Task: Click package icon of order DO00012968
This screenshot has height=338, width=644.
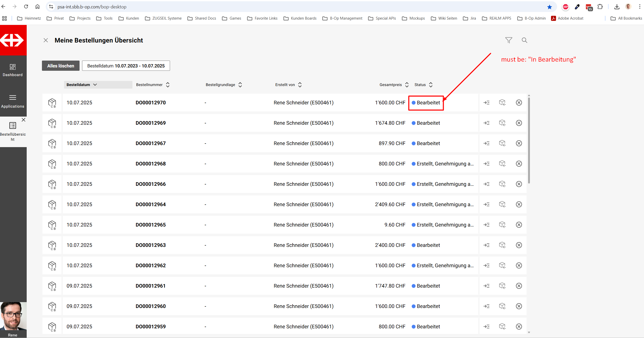Action: click(x=52, y=164)
